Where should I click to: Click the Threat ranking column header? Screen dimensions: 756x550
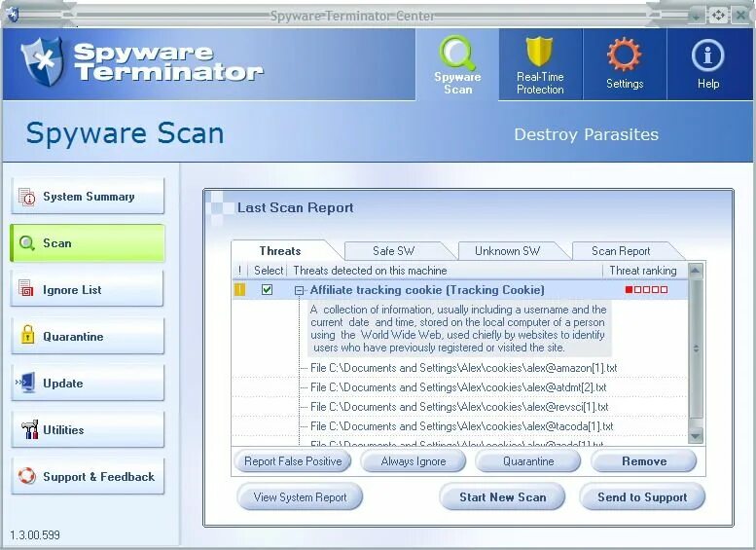pos(643,271)
